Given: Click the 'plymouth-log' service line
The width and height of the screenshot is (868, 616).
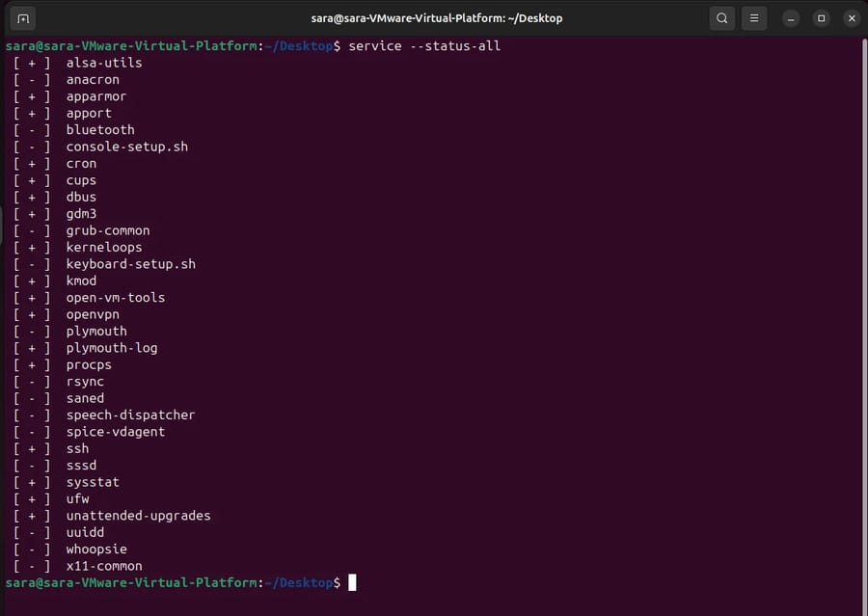Looking at the screenshot, I should (85, 348).
